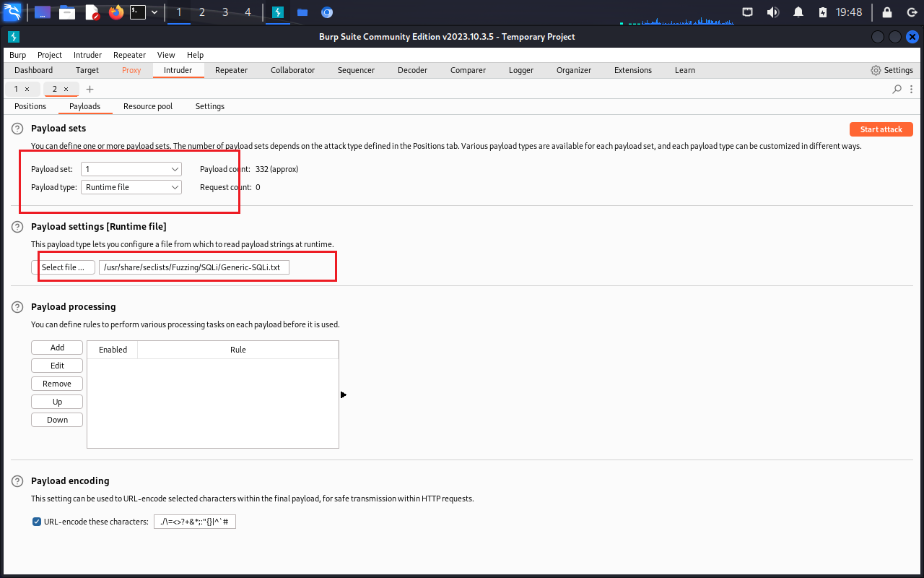Image resolution: width=924 pixels, height=578 pixels.
Task: Click Edit in Payload processing
Action: pos(57,366)
